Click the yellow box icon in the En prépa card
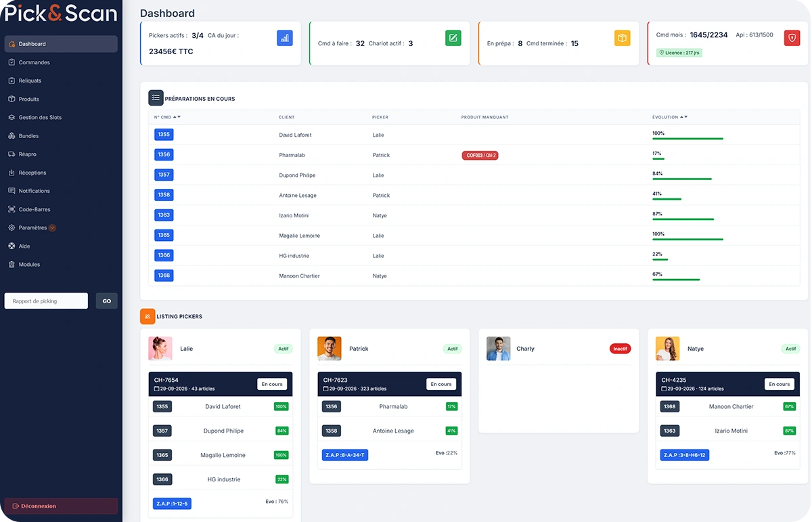This screenshot has width=812, height=522. (x=623, y=38)
